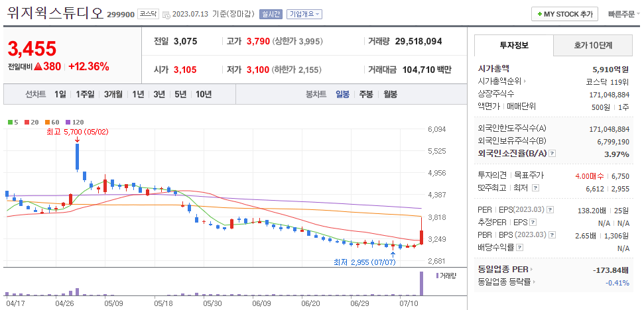
Task: Open help icon beside PER EPS(2023.03)
Action: coord(550,210)
